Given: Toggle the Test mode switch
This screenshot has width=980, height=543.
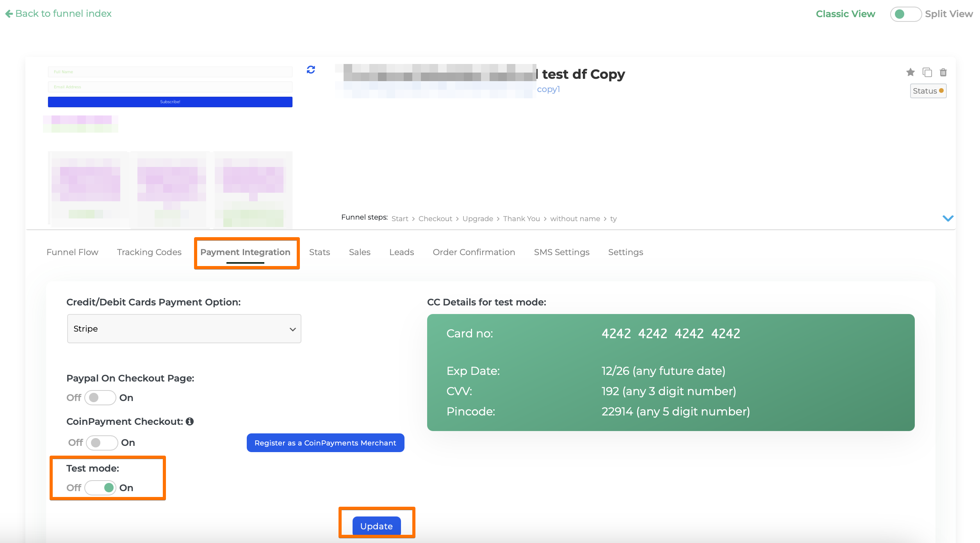Looking at the screenshot, I should pyautogui.click(x=100, y=488).
